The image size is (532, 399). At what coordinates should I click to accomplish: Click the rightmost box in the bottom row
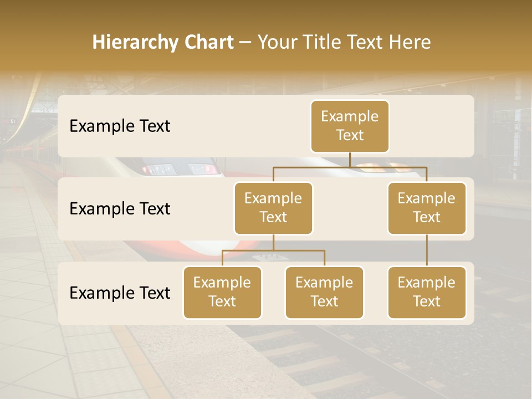coord(427,292)
